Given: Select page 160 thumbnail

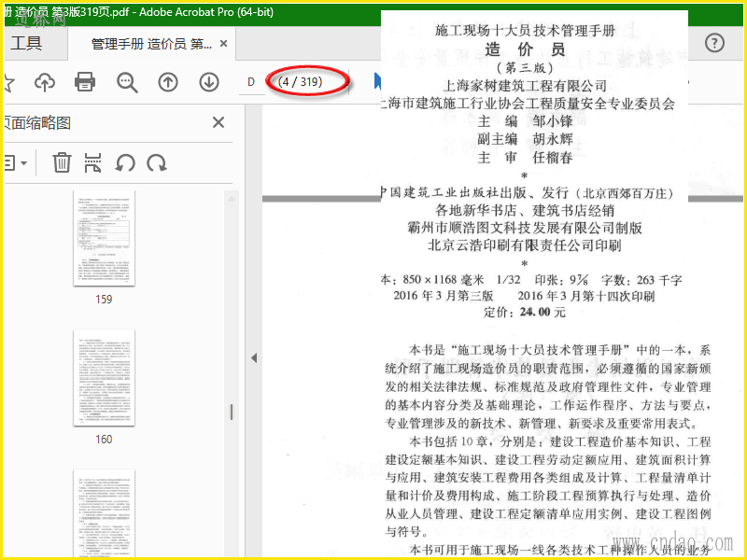Looking at the screenshot, I should pyautogui.click(x=104, y=378).
